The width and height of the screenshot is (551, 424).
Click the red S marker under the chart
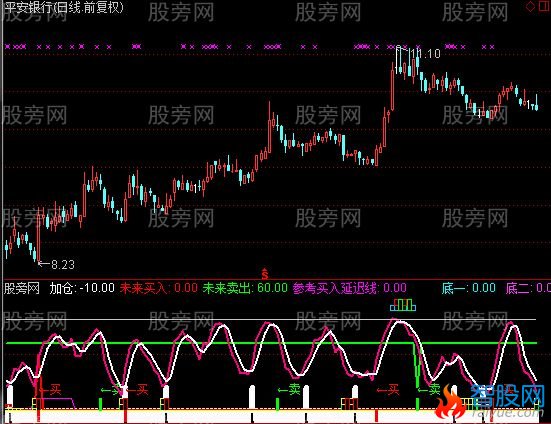265,273
